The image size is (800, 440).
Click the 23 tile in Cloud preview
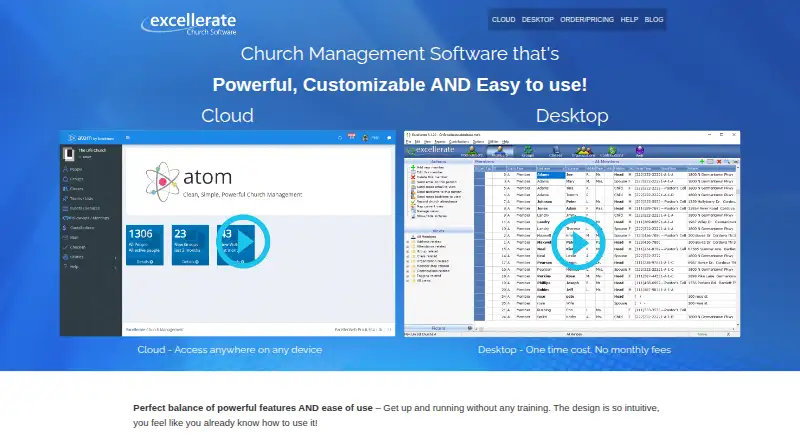(x=190, y=245)
